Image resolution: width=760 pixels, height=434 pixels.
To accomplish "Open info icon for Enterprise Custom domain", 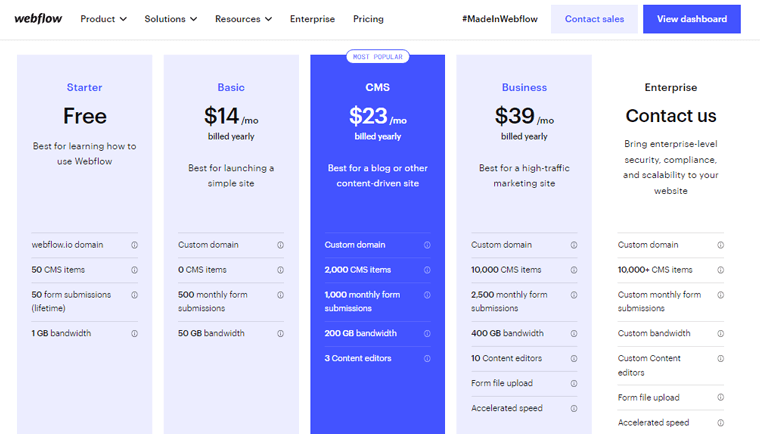I will tap(721, 245).
